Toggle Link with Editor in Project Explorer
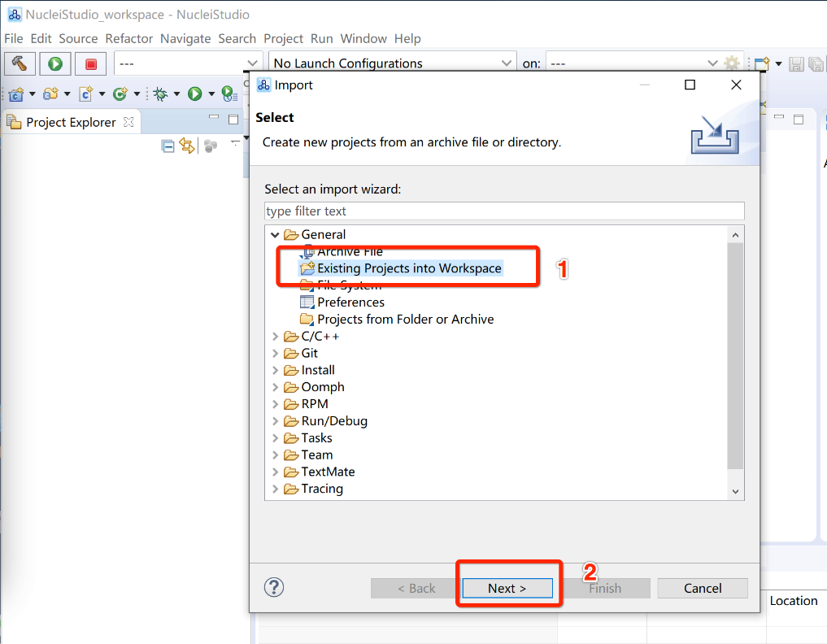Screen dimensions: 827x644 (187, 146)
